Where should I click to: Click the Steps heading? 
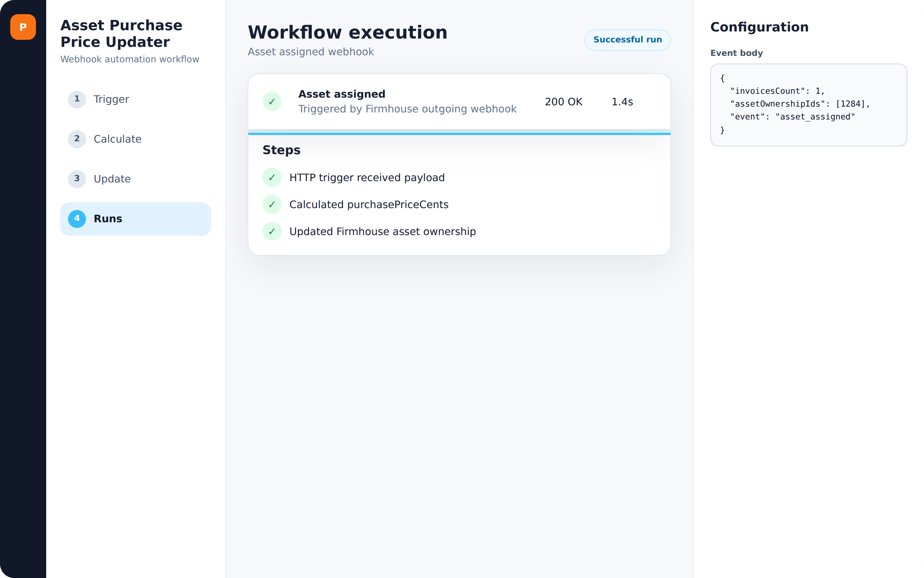click(281, 150)
